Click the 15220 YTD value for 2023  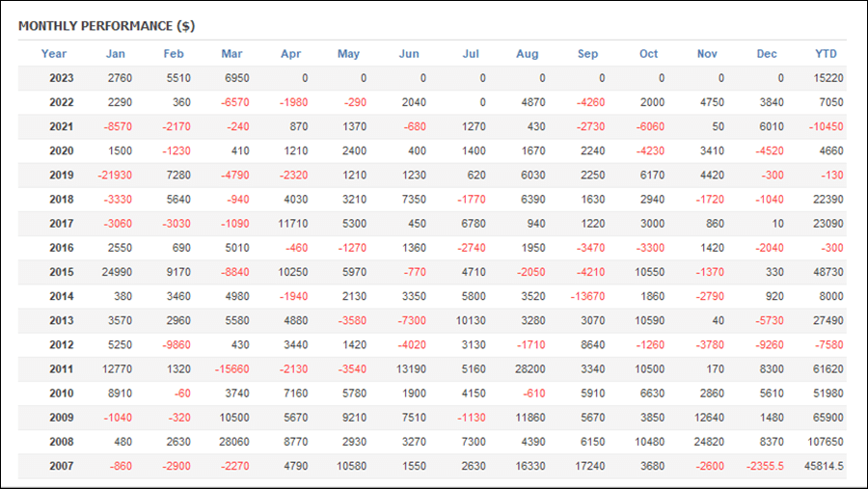coord(828,78)
